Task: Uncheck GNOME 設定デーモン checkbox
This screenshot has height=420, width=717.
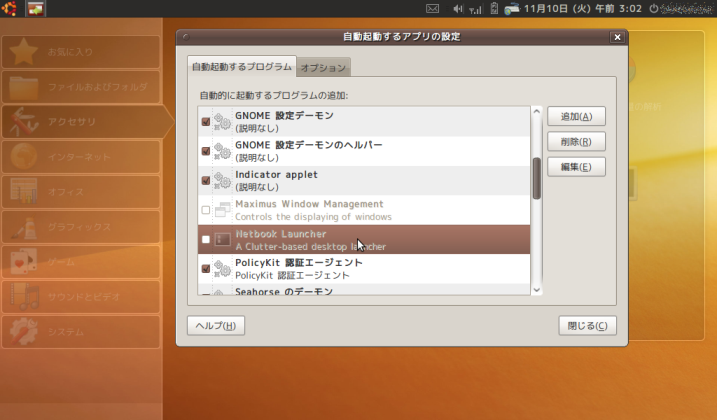Action: pyautogui.click(x=206, y=122)
